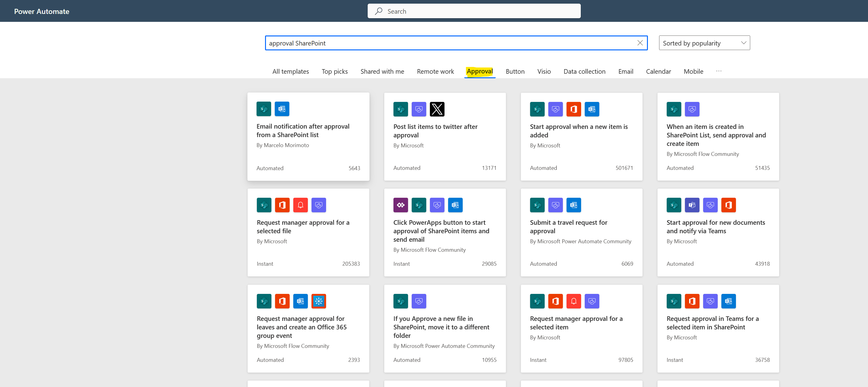Click Approvals icon on If you Approve a new file card
The width and height of the screenshot is (868, 387).
tap(419, 301)
